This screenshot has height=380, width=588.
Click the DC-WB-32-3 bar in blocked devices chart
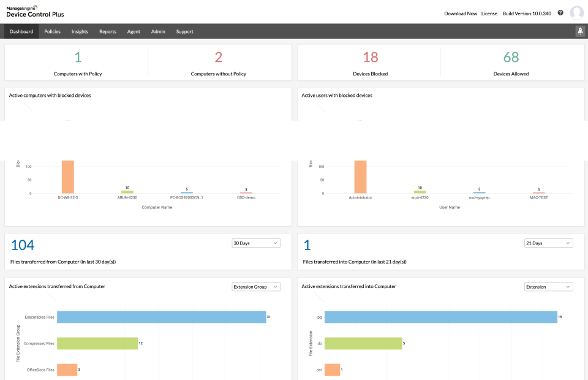67,178
